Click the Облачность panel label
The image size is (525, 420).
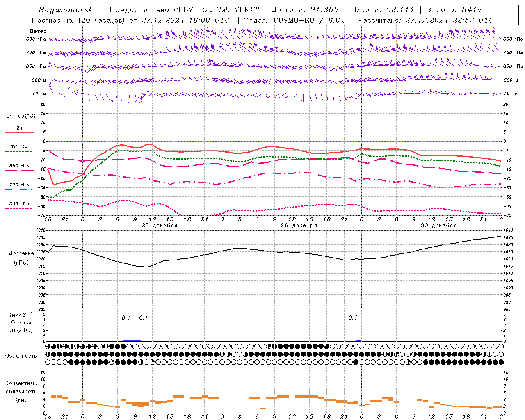pos(21,356)
